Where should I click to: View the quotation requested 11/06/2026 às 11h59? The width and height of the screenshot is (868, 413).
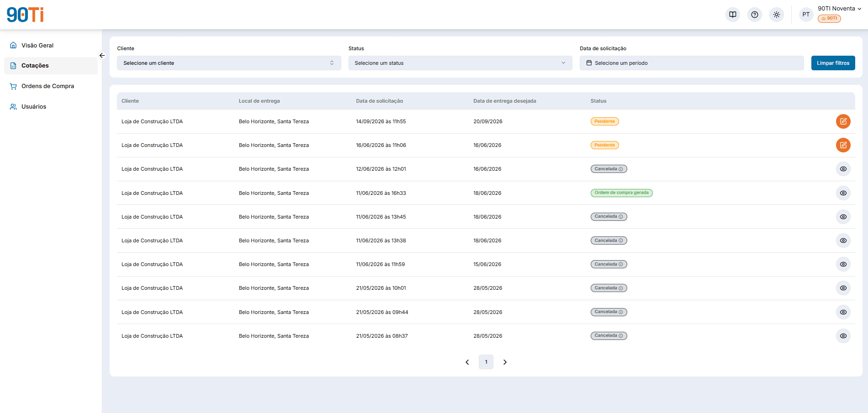point(843,264)
